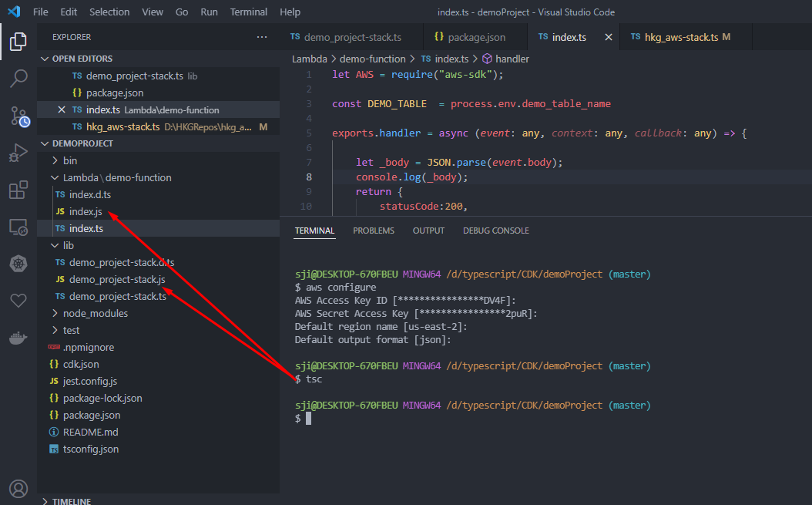Open the Run and Debug view
Image resolution: width=812 pixels, height=505 pixels.
pos(18,152)
